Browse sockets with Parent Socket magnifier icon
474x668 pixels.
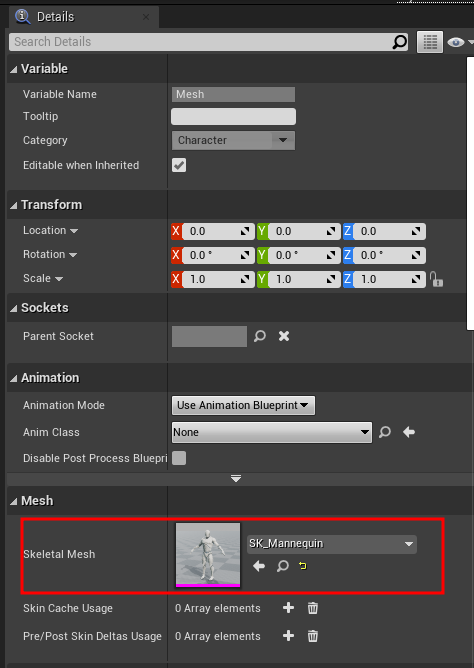(260, 336)
